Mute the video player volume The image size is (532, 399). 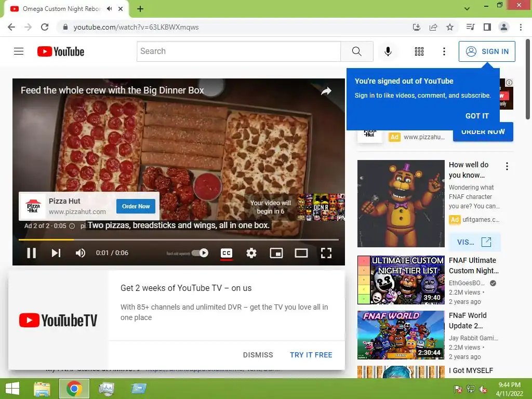(x=81, y=253)
